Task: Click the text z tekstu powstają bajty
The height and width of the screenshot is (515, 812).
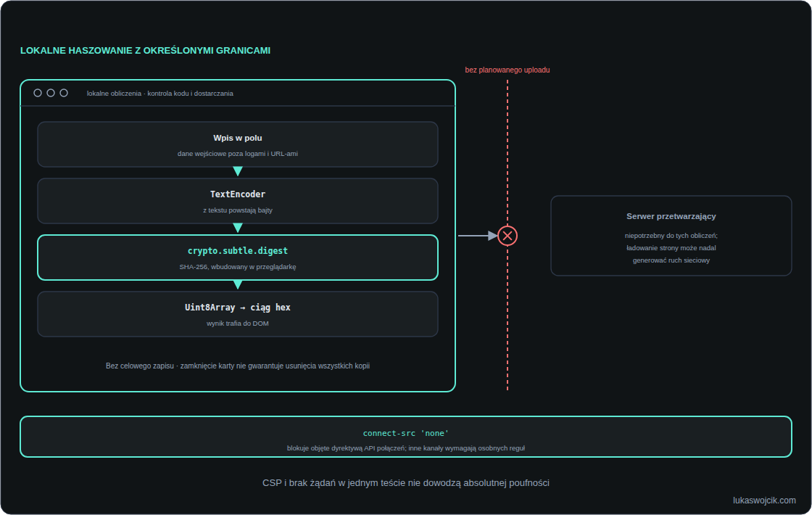Action: pyautogui.click(x=238, y=210)
